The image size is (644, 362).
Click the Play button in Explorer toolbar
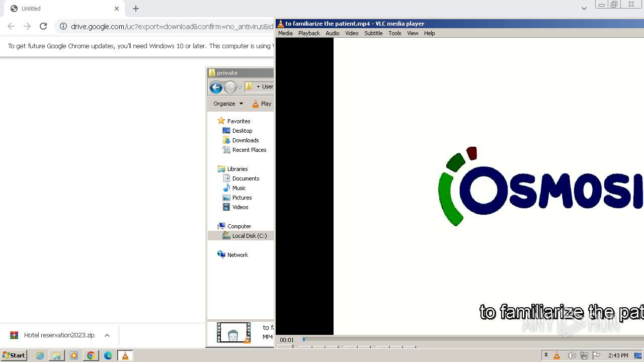[x=262, y=104]
